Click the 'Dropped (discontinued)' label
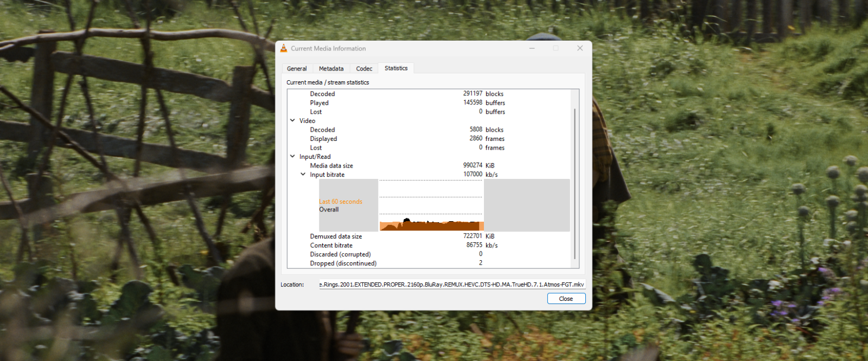 coord(343,263)
